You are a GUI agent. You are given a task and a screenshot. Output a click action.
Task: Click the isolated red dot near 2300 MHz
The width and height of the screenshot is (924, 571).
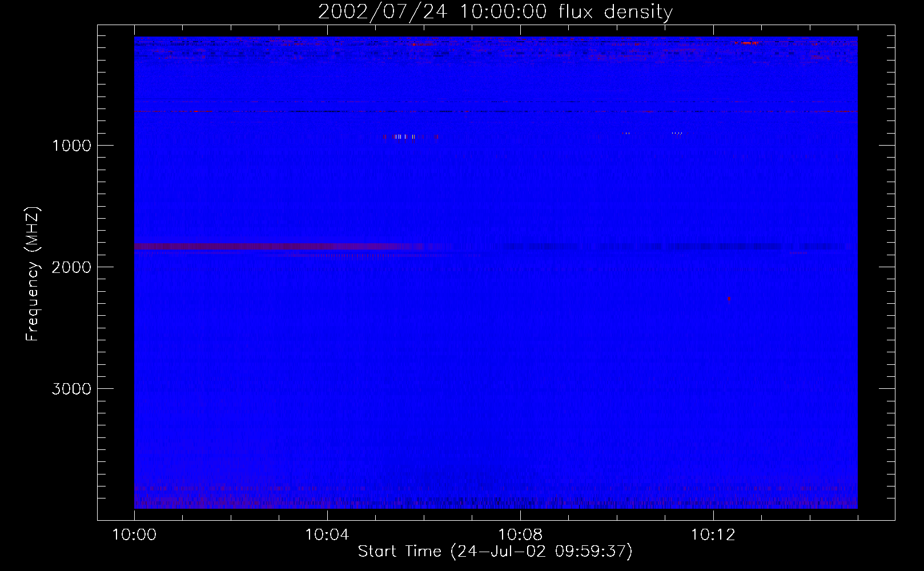[x=729, y=299]
